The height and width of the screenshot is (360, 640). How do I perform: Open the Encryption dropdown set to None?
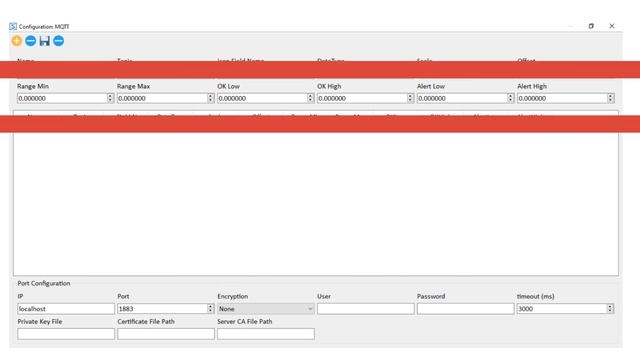[x=266, y=309]
